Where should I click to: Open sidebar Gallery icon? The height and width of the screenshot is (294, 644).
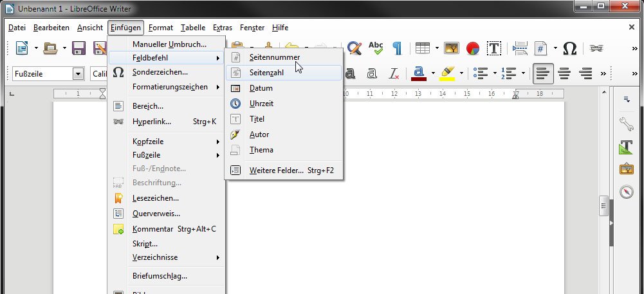[x=627, y=169]
